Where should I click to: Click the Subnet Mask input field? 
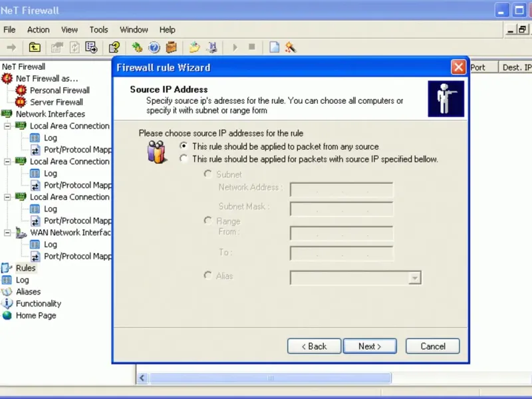[342, 209]
